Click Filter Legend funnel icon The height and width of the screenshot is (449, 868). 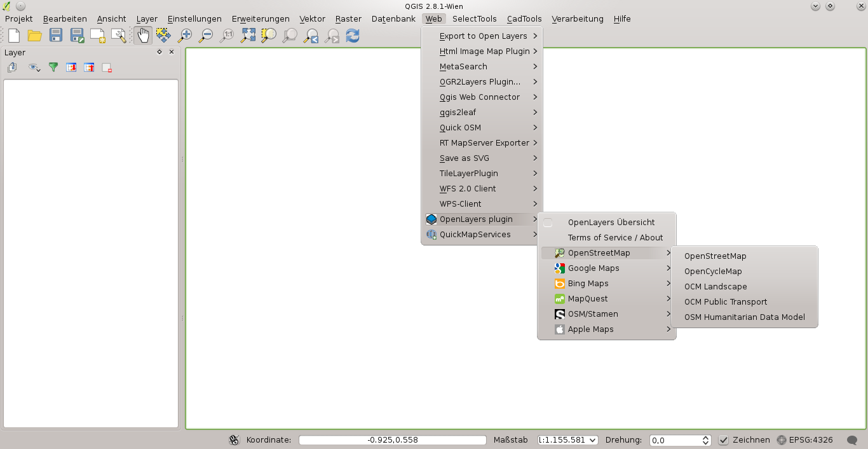pyautogui.click(x=53, y=67)
